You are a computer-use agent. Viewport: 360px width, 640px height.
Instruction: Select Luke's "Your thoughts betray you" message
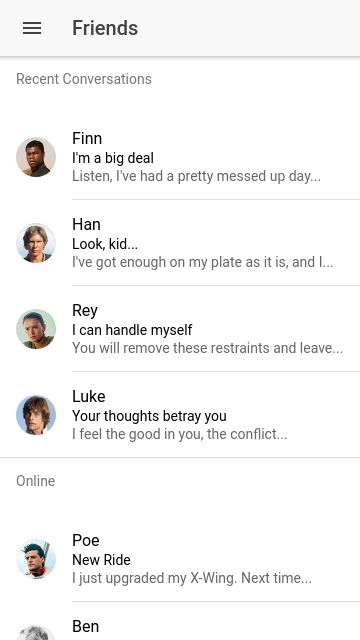tap(149, 416)
